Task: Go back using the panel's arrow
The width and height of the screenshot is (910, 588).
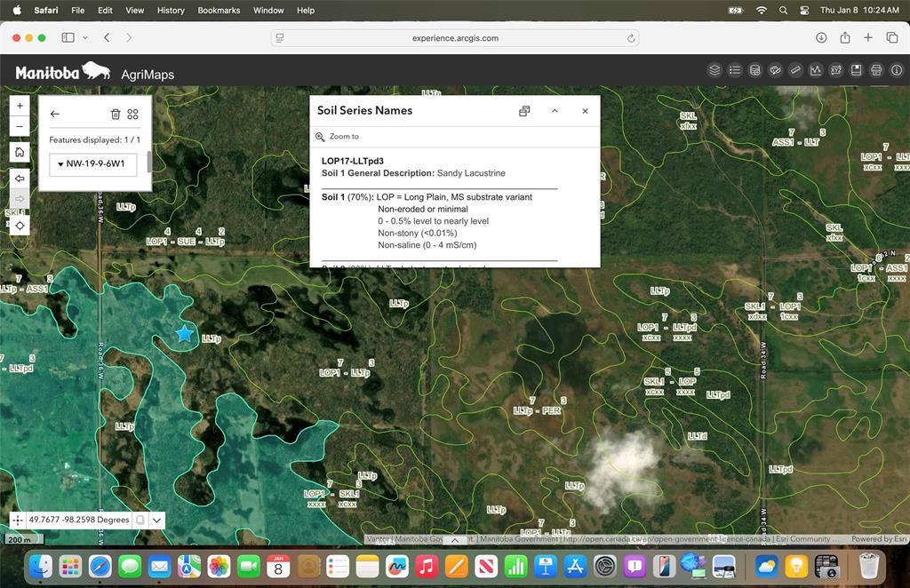Action: click(55, 114)
